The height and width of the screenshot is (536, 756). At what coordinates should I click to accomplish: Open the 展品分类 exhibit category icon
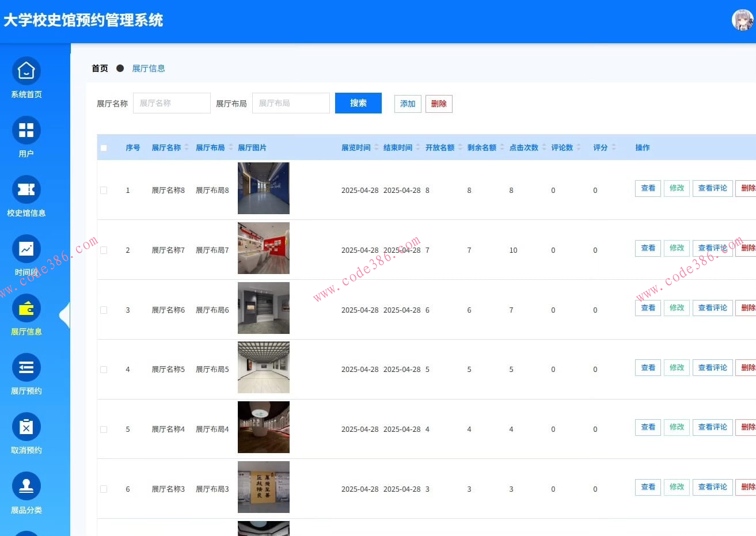click(x=26, y=486)
